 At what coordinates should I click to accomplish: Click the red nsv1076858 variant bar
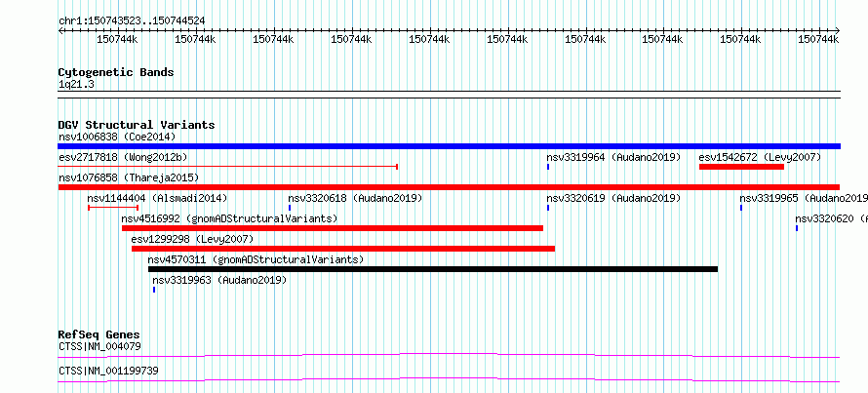pyautogui.click(x=449, y=187)
